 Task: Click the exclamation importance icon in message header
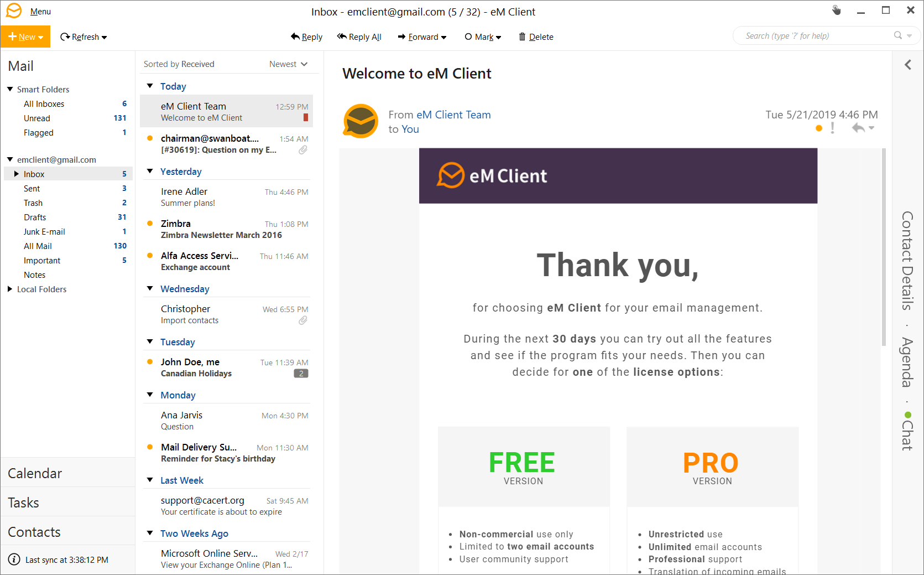(832, 128)
